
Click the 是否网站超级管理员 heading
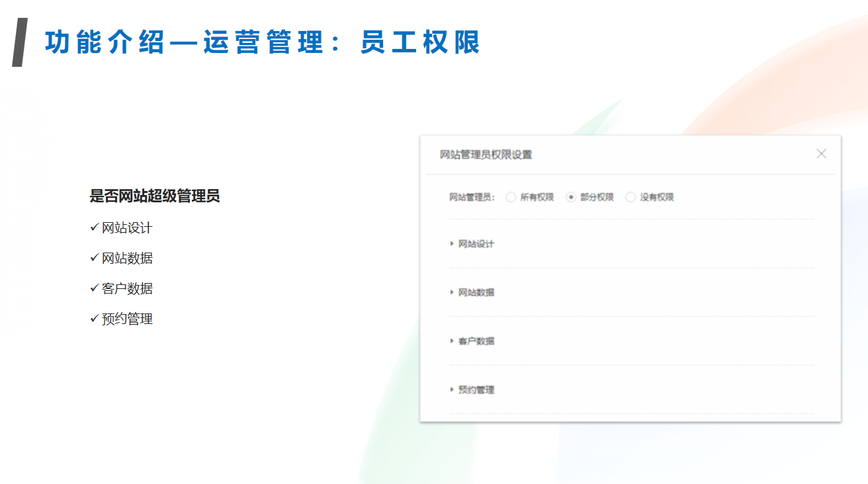click(155, 196)
